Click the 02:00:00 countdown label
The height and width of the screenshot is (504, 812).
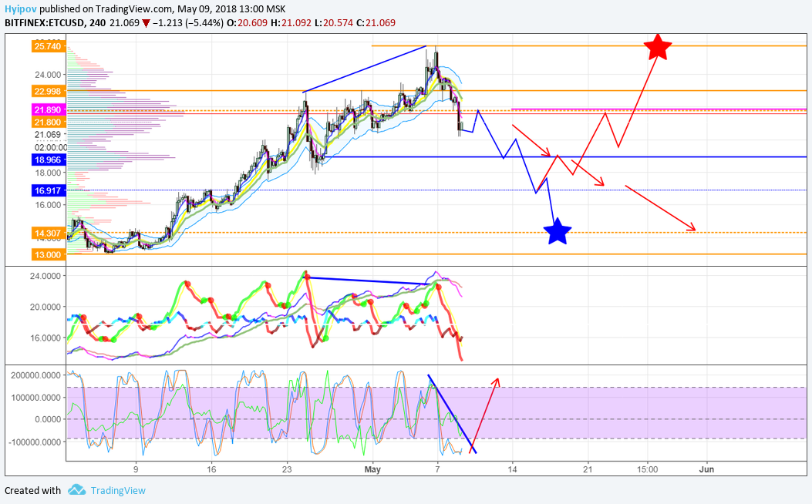(49, 147)
